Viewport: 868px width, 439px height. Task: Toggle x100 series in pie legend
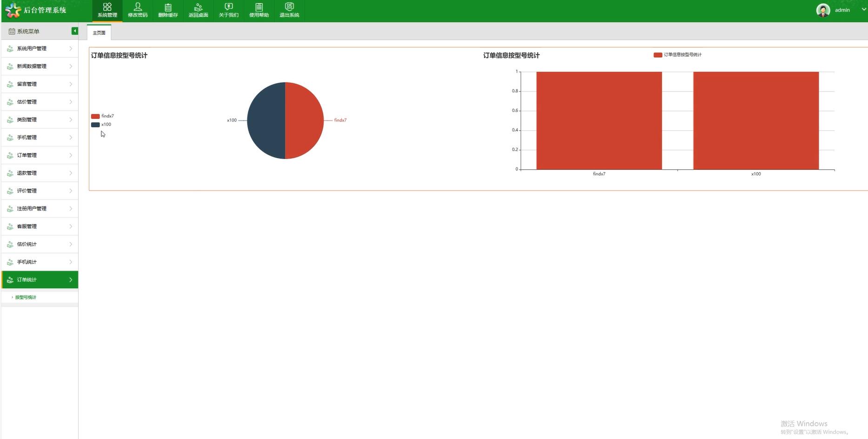[102, 125]
